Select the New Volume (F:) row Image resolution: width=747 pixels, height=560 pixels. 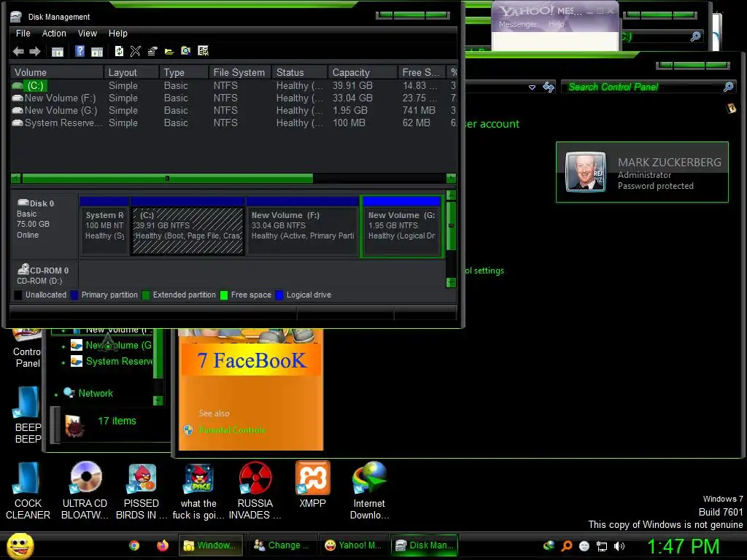pyautogui.click(x=233, y=98)
